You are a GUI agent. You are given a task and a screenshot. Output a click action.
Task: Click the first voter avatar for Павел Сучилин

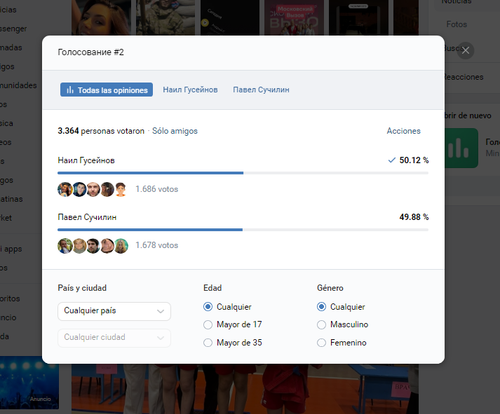(65, 246)
